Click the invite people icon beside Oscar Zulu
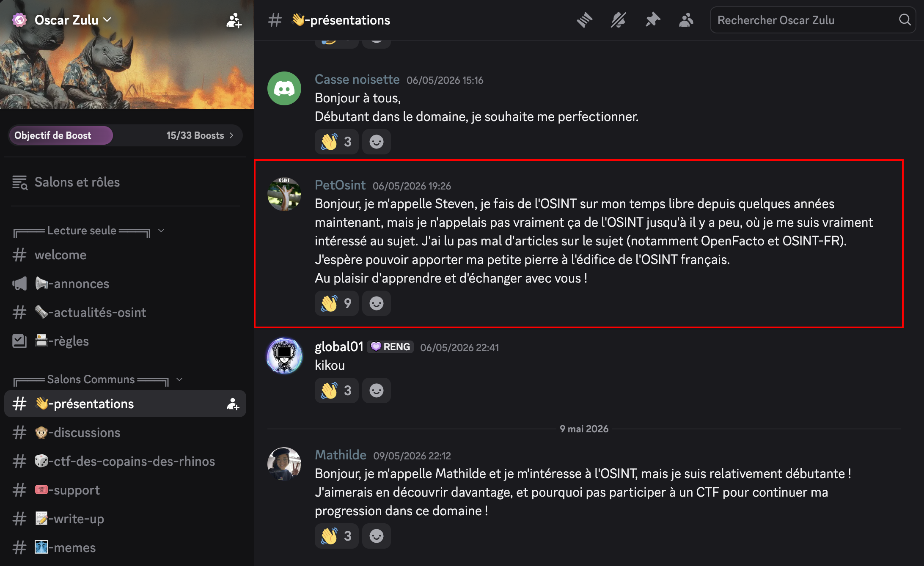This screenshot has width=924, height=566. (234, 20)
